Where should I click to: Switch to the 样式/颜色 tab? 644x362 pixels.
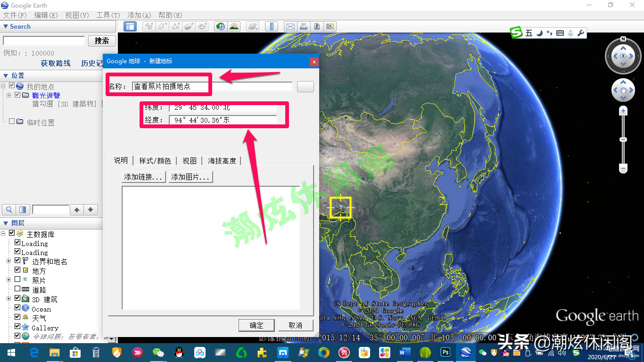click(155, 161)
